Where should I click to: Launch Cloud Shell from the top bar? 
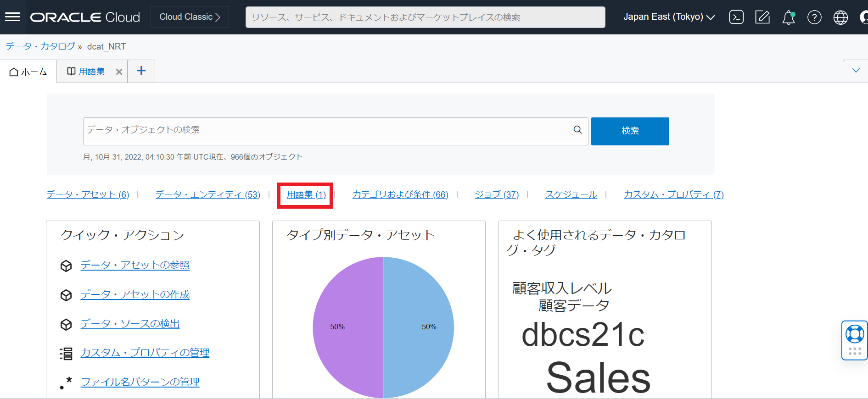point(736,17)
